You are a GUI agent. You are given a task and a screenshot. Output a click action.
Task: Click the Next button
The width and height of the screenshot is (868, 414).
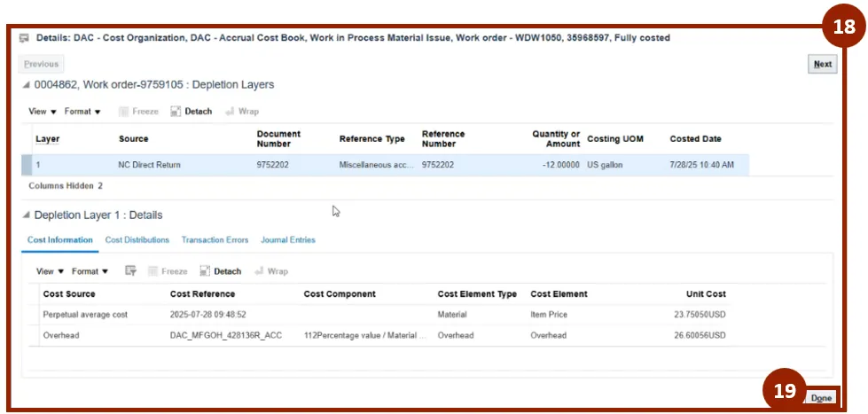[x=822, y=64]
